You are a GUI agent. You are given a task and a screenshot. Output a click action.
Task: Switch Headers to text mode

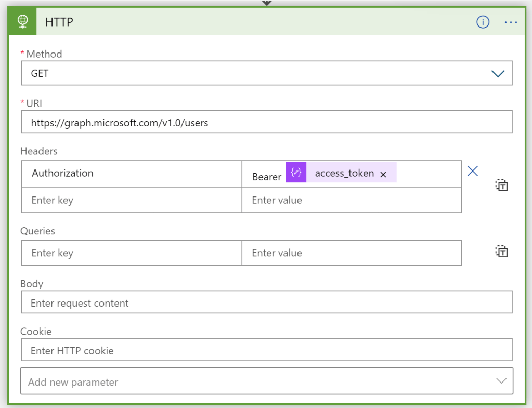501,186
